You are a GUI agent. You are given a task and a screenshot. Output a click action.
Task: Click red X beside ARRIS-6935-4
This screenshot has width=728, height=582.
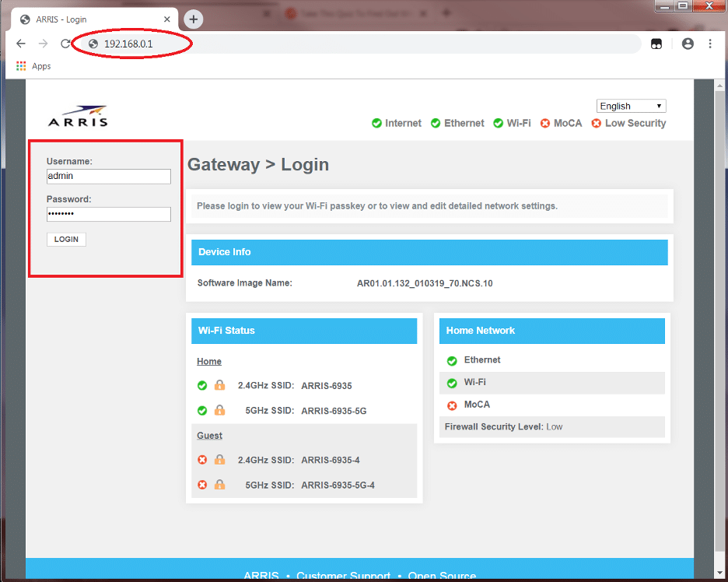coord(202,460)
